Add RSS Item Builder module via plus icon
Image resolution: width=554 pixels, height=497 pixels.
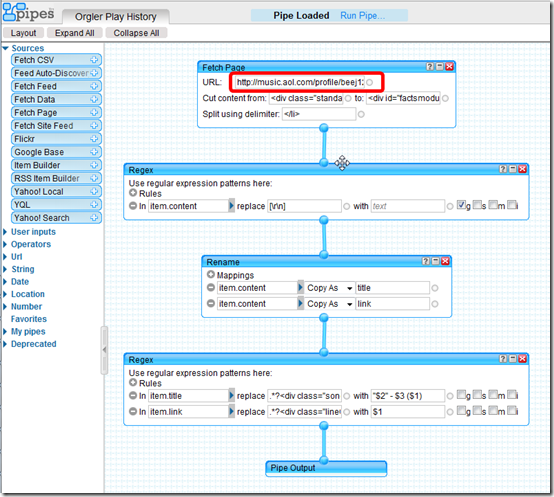pos(94,178)
